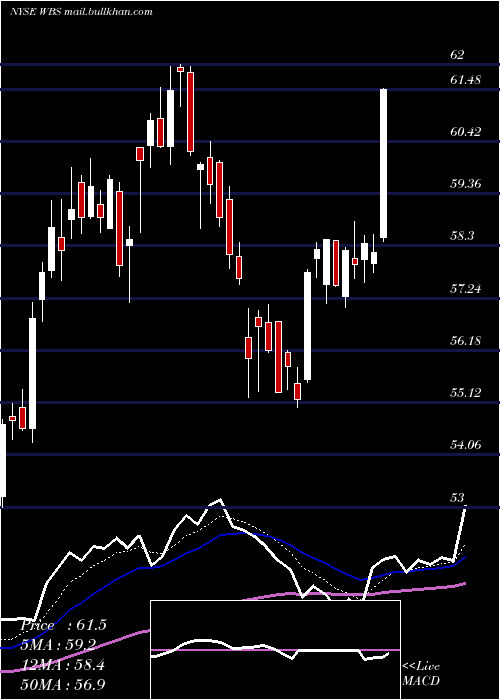Click the 'NYSE WBS mail.bullkhan.com' title text

point(81,12)
